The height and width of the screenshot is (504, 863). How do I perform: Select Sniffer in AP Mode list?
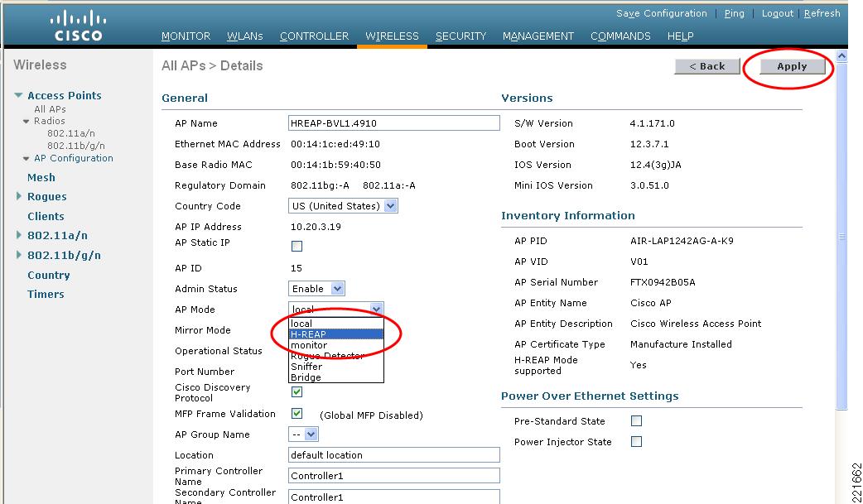[335, 367]
